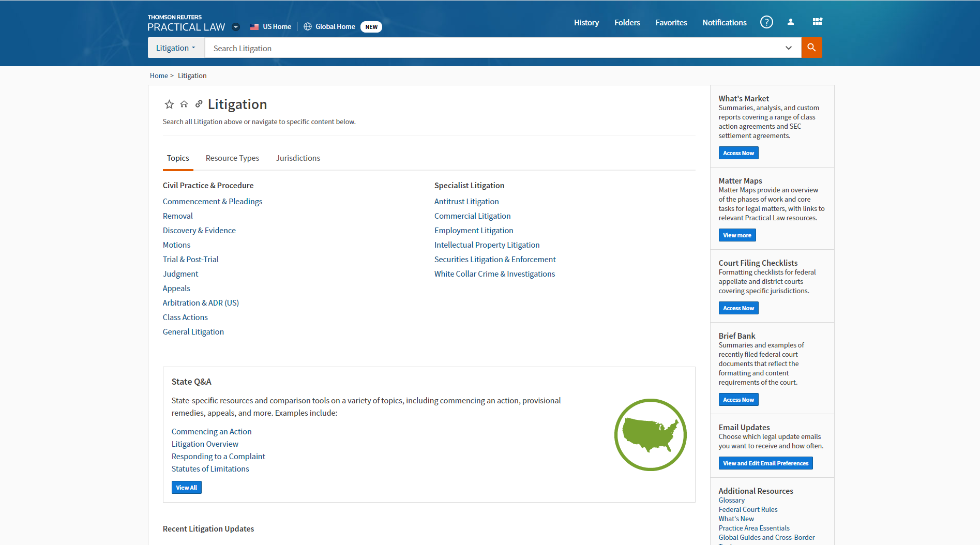Click into the Search Litigation field

point(491,48)
